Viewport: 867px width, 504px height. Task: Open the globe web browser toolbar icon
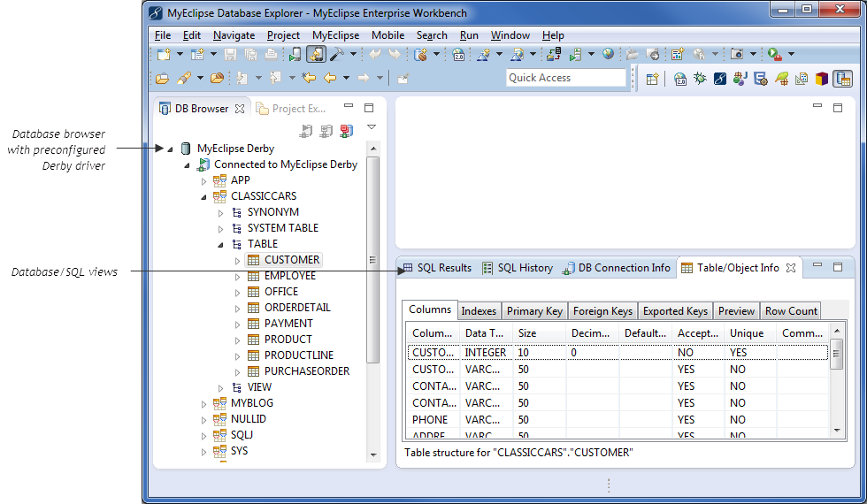[x=608, y=55]
